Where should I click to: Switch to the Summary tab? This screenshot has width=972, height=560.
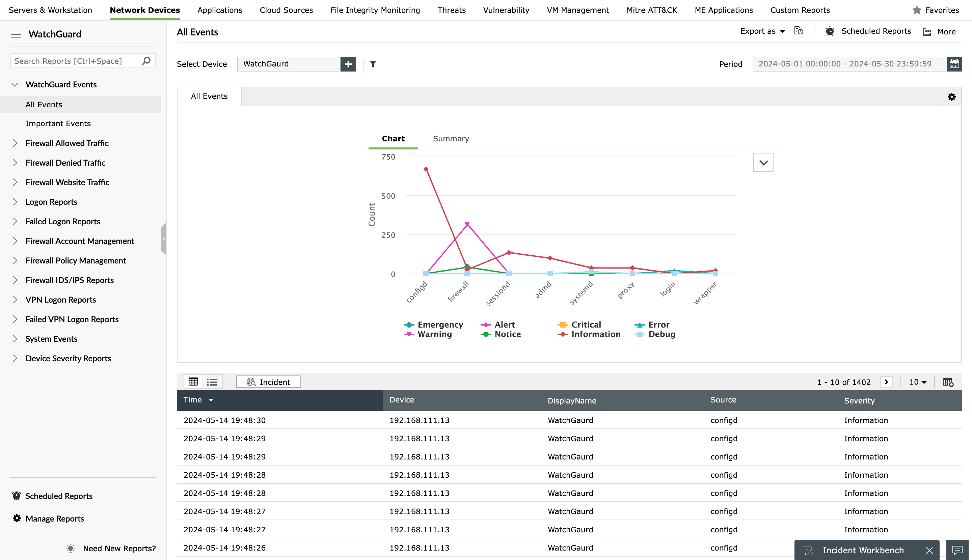pos(451,139)
